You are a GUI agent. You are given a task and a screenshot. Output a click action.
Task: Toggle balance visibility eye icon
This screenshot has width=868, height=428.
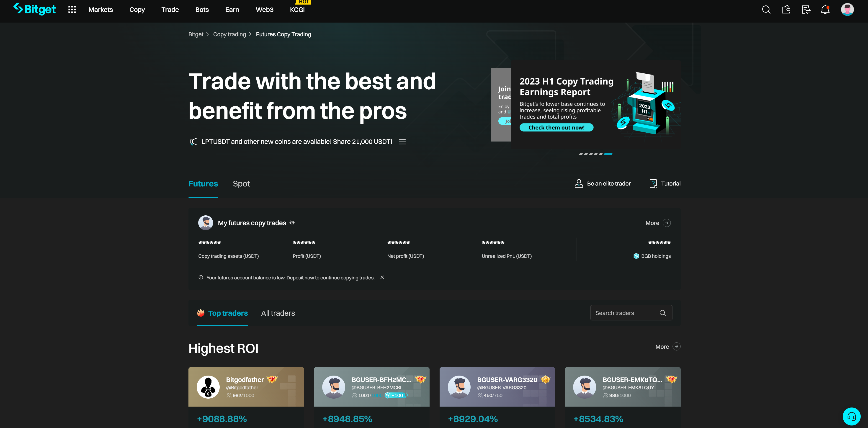(292, 223)
